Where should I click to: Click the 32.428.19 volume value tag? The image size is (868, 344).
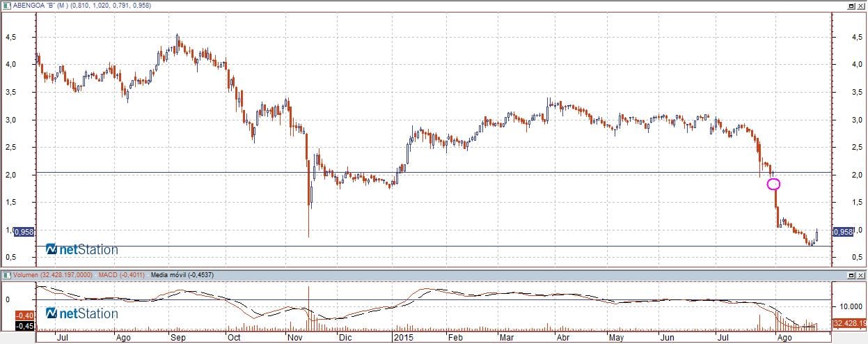(x=850, y=323)
